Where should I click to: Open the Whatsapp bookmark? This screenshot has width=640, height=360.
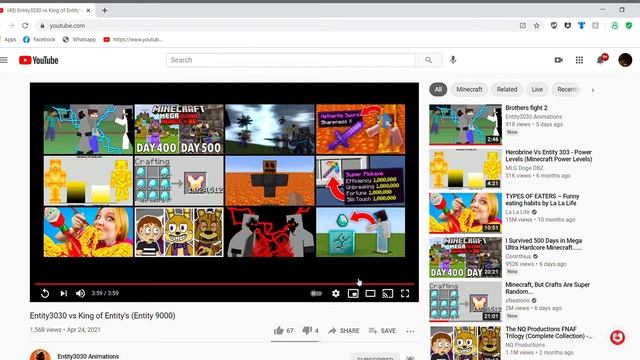(79, 40)
